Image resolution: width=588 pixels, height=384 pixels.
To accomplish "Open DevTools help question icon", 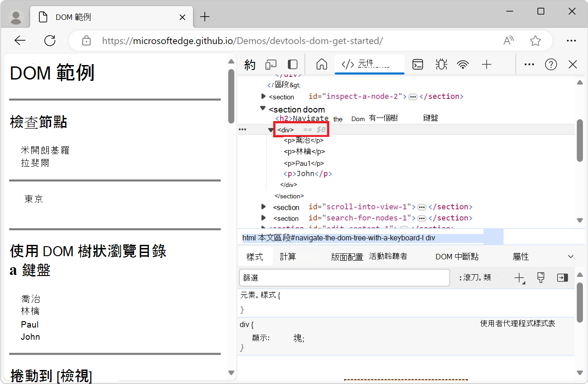I will click(x=551, y=65).
